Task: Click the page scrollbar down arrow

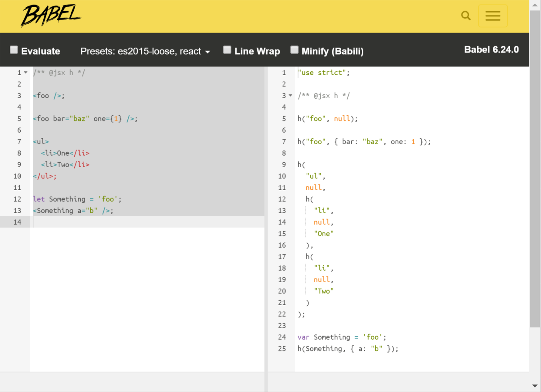Action: pos(535,386)
